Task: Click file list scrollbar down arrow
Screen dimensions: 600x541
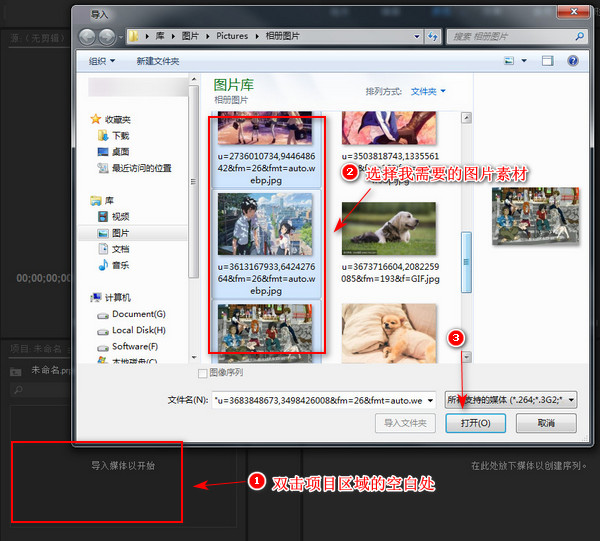Action: point(466,357)
